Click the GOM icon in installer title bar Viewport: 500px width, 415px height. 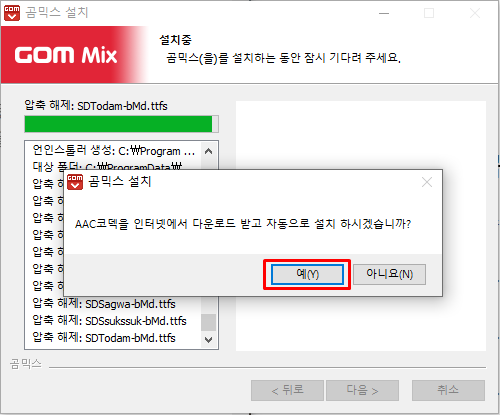(12, 13)
